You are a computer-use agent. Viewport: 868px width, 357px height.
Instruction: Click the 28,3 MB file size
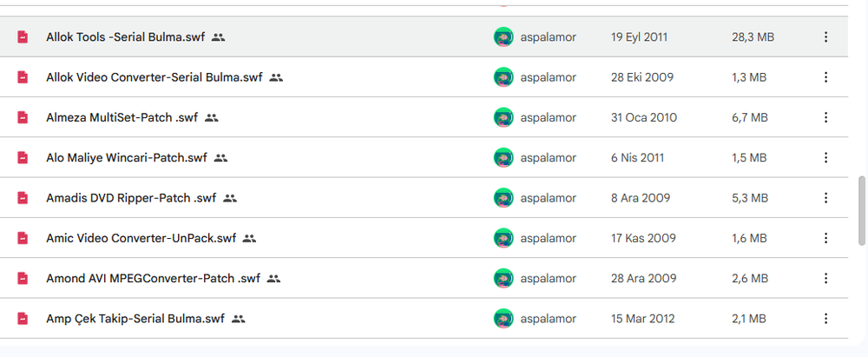coord(753,37)
